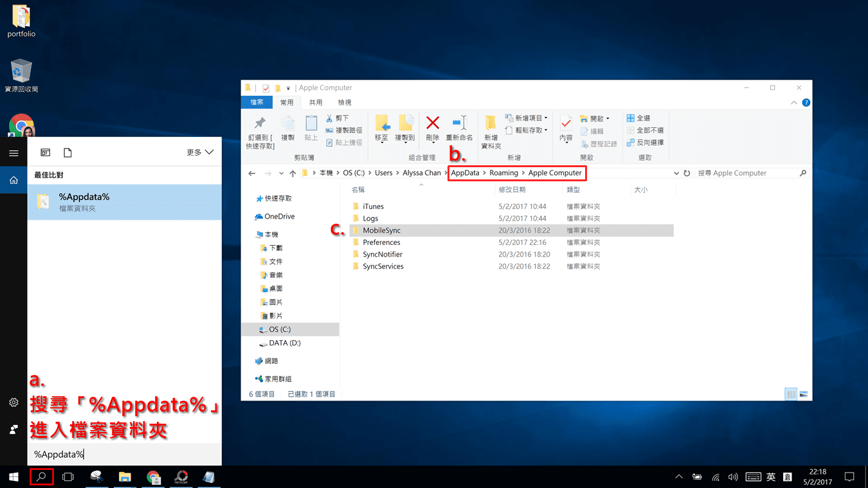Image resolution: width=868 pixels, height=488 pixels.
Task: Click the Search Apple Computer field
Action: pyautogui.click(x=751, y=173)
